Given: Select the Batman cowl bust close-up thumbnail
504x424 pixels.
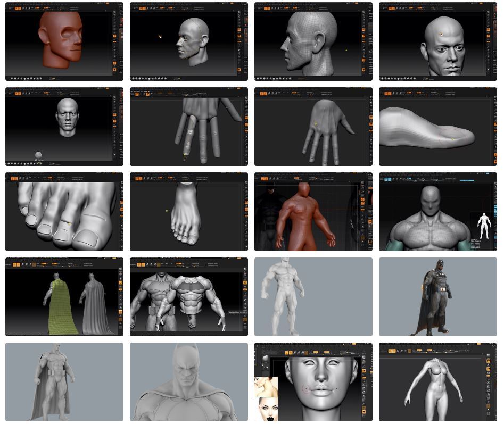Looking at the screenshot, I should (189, 382).
